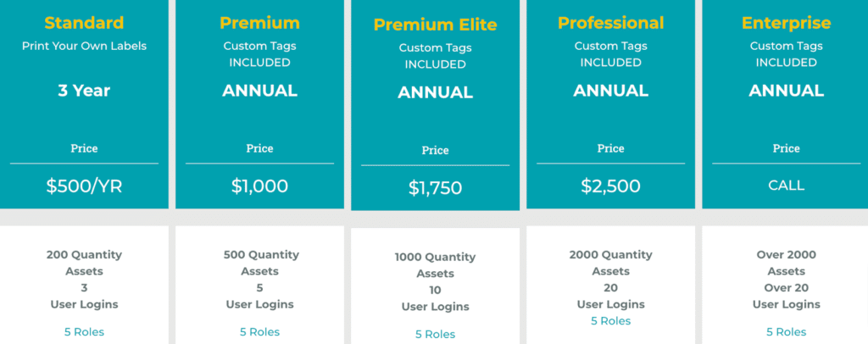Click the 3 Year term label
The height and width of the screenshot is (344, 868).
click(84, 91)
